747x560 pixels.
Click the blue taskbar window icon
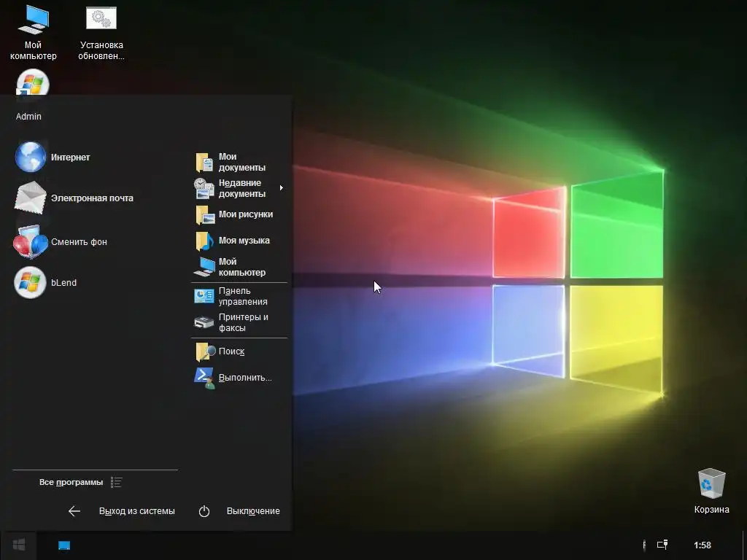tap(64, 545)
